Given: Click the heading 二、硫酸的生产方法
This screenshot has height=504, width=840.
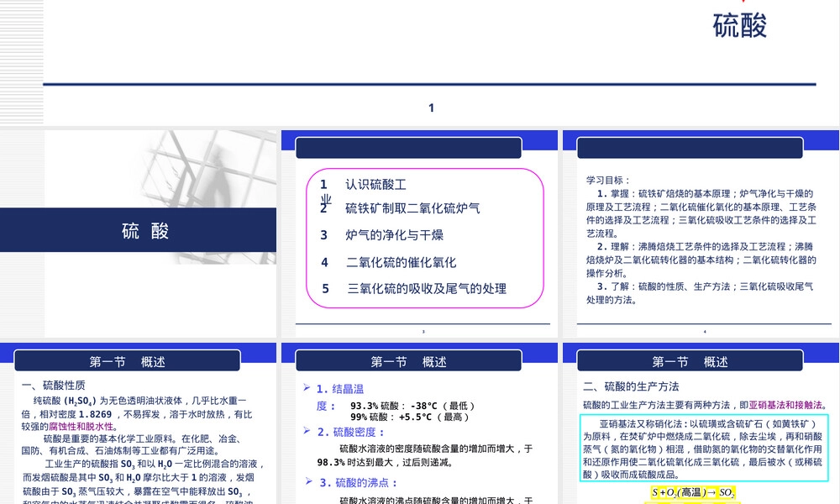Looking at the screenshot, I should pyautogui.click(x=631, y=386).
